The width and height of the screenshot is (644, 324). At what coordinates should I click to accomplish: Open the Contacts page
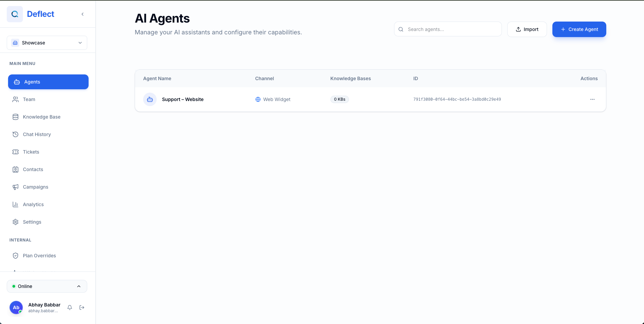(x=48, y=169)
